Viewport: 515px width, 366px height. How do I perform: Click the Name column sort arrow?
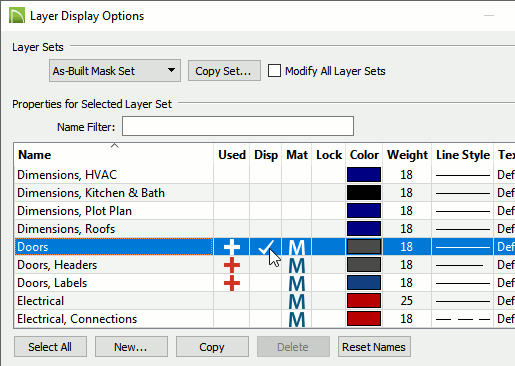[x=114, y=145]
